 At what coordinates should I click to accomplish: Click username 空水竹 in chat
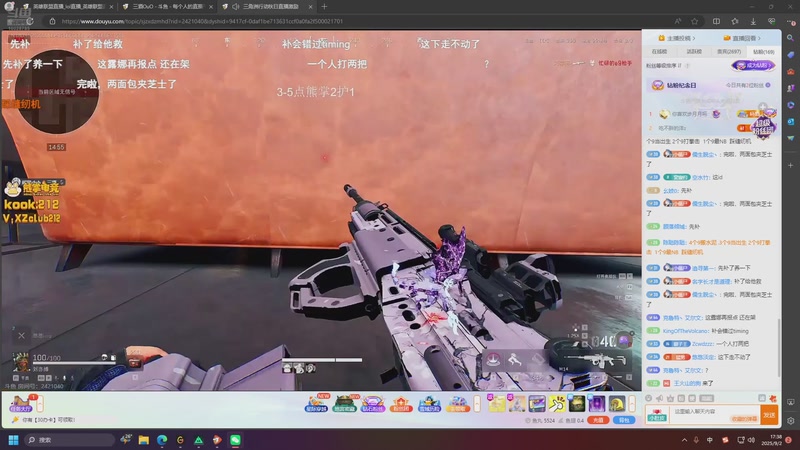click(x=701, y=177)
